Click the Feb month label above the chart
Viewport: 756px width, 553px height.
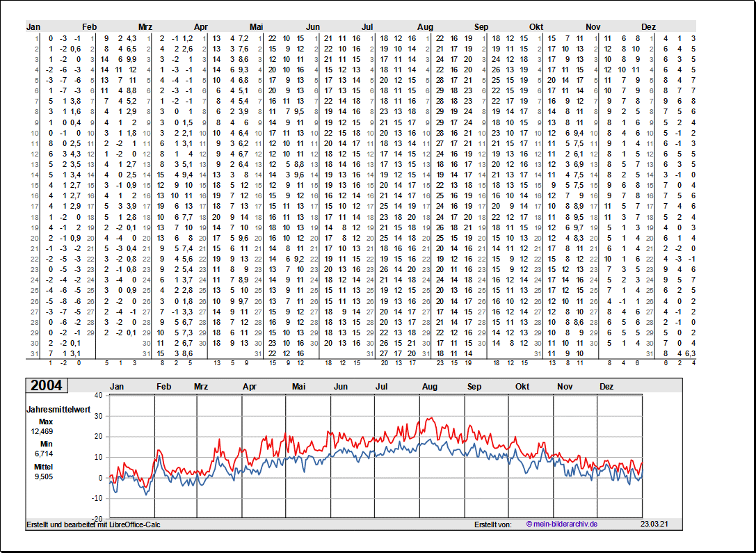coord(163,387)
